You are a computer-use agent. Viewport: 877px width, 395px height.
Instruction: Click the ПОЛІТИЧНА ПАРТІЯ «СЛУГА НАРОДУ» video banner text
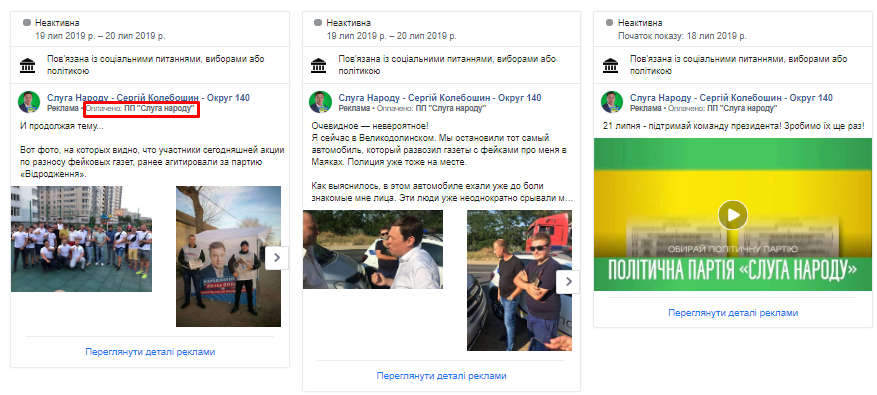pyautogui.click(x=733, y=271)
